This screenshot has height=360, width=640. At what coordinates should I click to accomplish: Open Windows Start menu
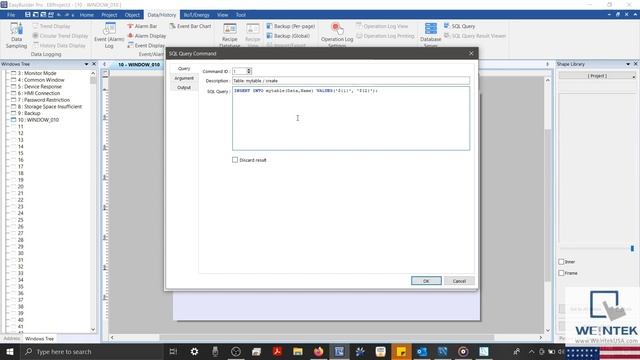click(x=9, y=351)
